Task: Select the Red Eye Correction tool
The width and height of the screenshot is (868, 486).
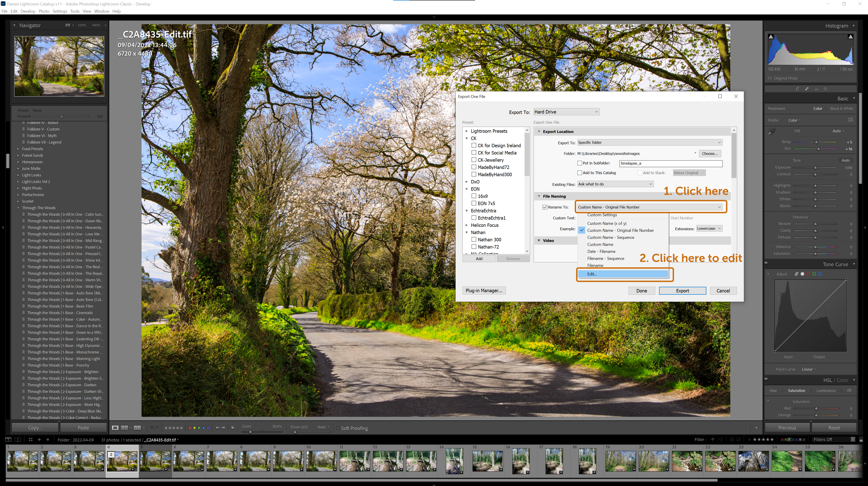Action: 816,89
